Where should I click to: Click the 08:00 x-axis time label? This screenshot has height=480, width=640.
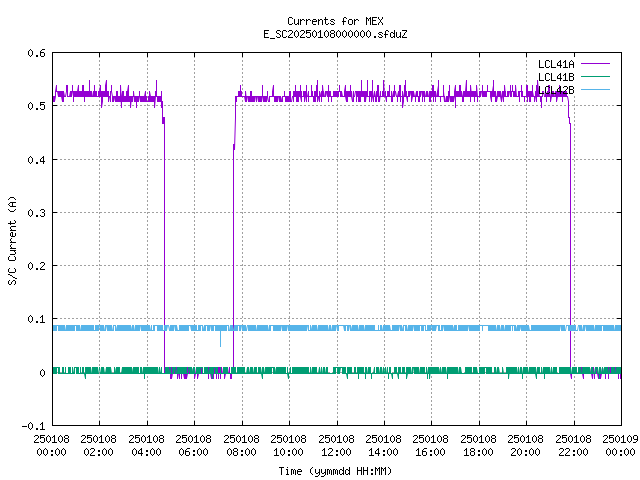(241, 452)
